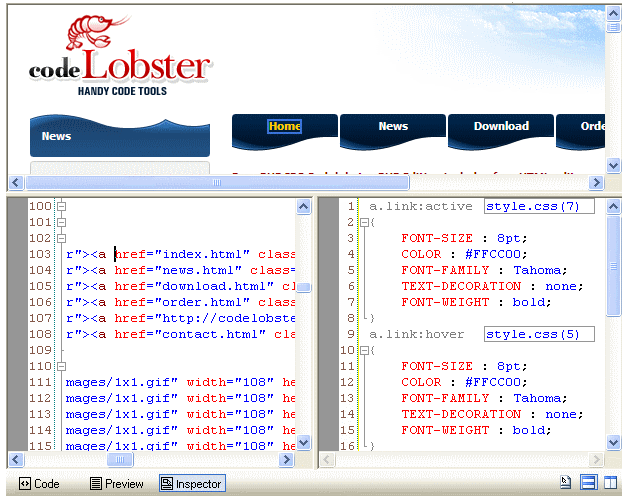This screenshot has width=625, height=497.
Task: Click TEXT-DECORATION : none on CSS line 14
Action: pos(492,414)
